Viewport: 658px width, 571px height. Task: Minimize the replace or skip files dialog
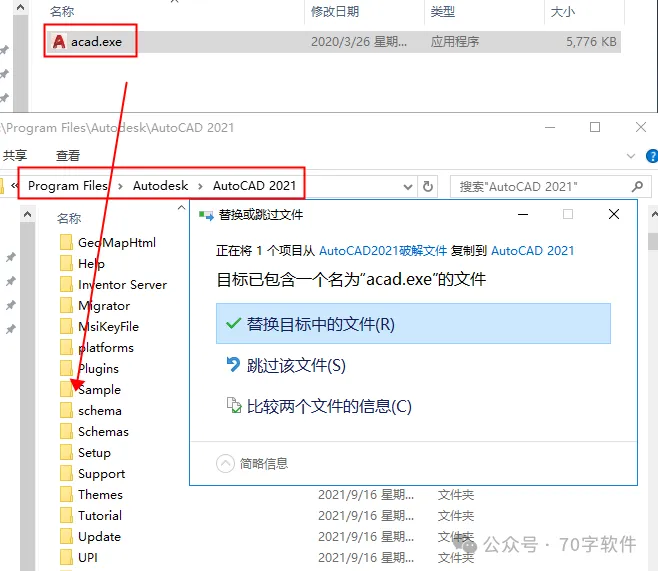click(523, 214)
